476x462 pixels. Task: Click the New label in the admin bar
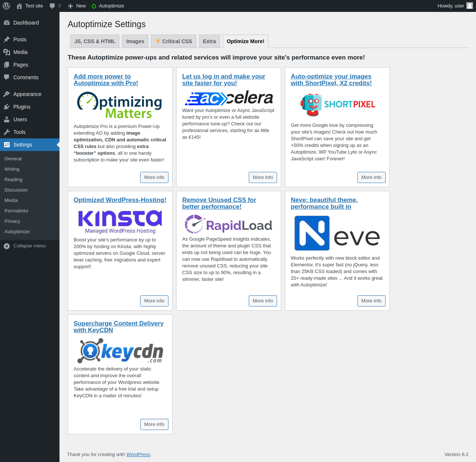pos(81,6)
